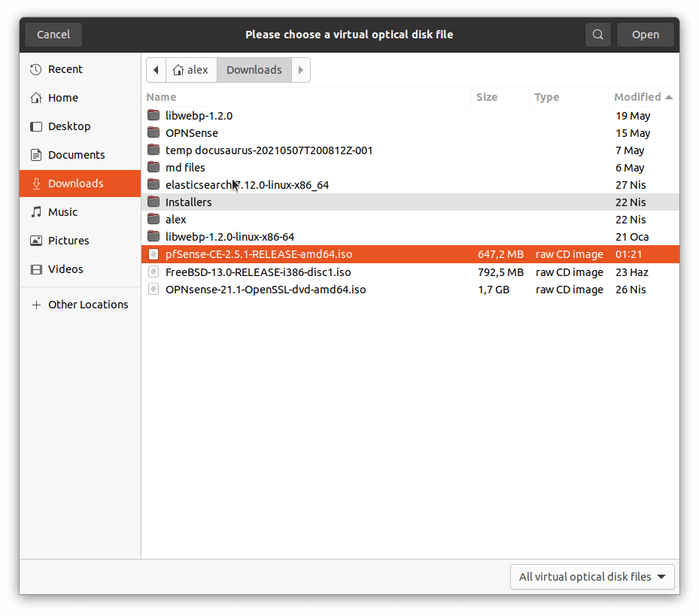Screen dimensions: 699x616
Task: Go to Home in the sidebar
Action: pos(63,98)
